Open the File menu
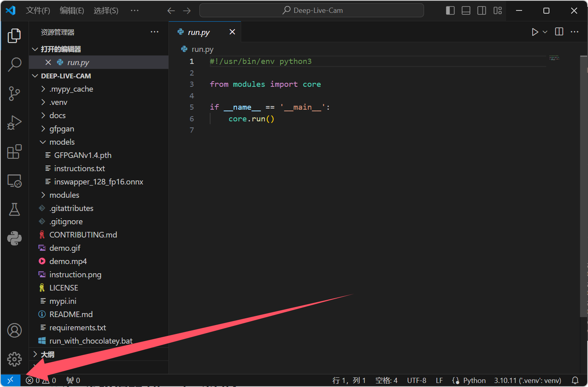This screenshot has height=387, width=588. click(38, 11)
